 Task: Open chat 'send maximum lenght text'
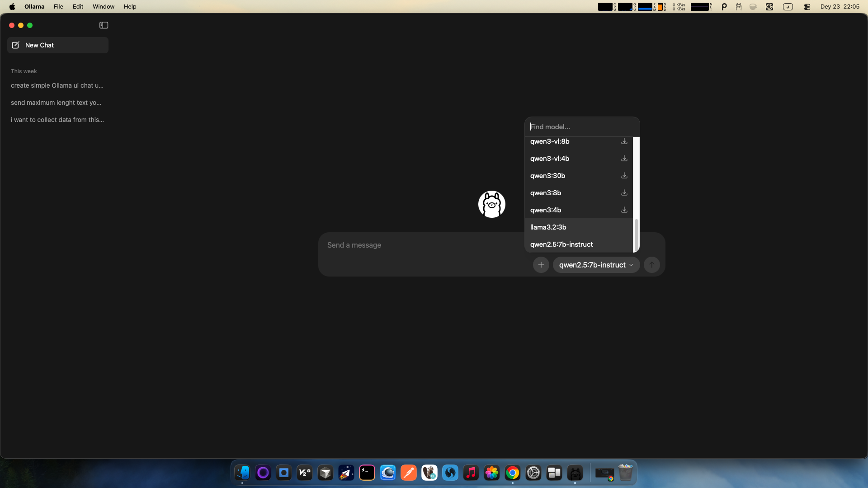(x=56, y=103)
